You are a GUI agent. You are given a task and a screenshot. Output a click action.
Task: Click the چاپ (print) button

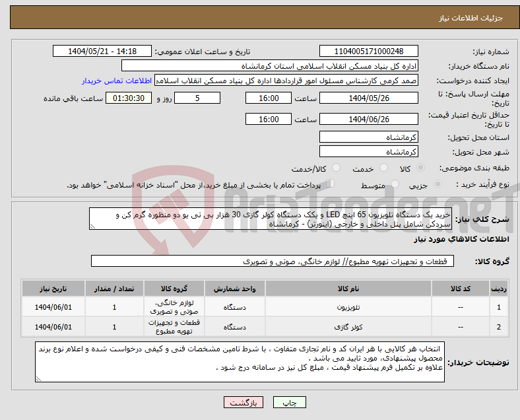tap(289, 402)
